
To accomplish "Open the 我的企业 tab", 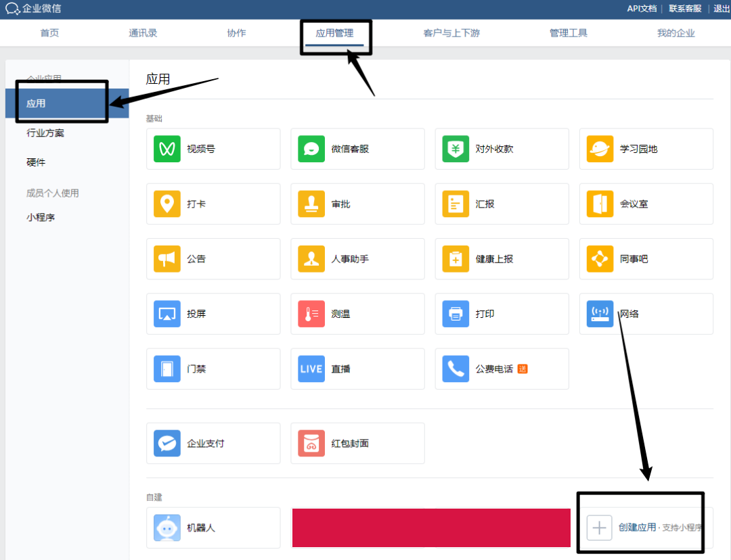I will pyautogui.click(x=676, y=33).
